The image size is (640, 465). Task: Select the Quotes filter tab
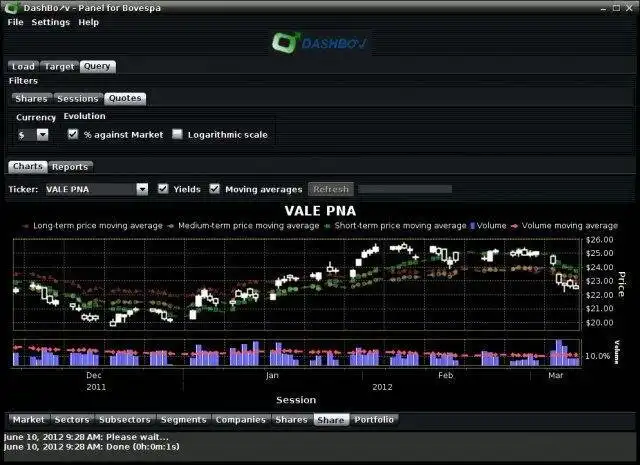[x=125, y=98]
